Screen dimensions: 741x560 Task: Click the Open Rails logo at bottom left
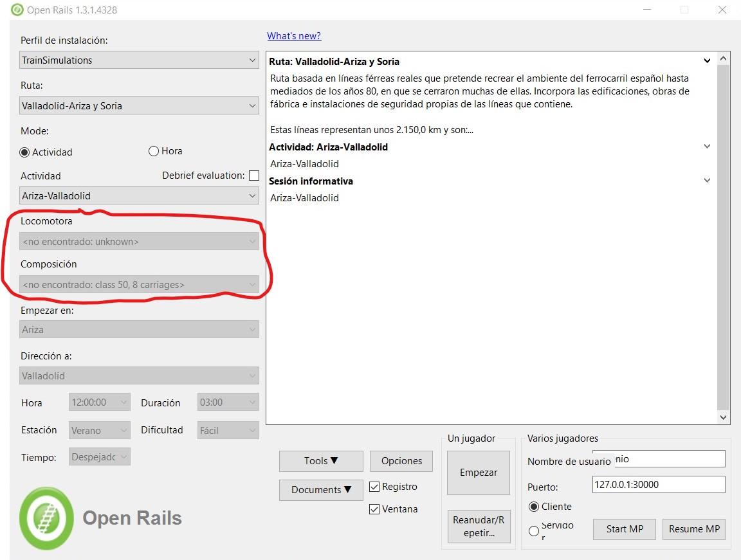click(46, 518)
